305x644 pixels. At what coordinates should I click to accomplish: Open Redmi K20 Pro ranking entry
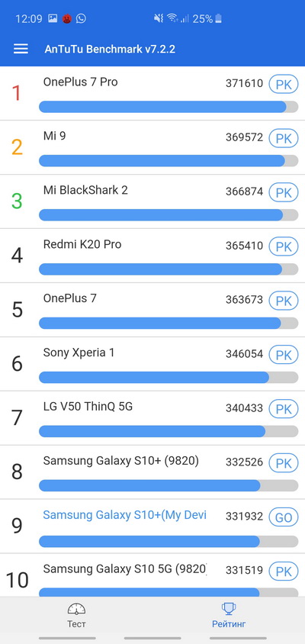point(152,256)
